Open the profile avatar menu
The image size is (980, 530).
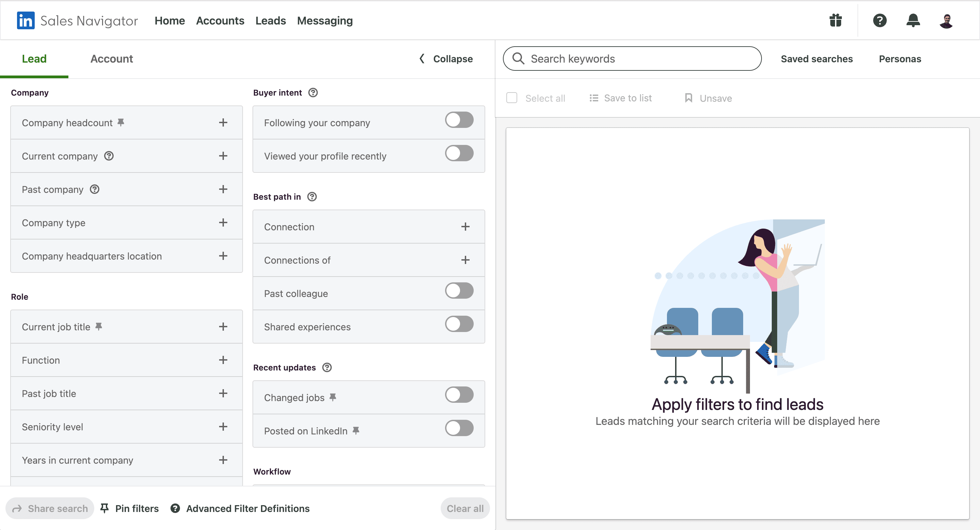point(946,20)
